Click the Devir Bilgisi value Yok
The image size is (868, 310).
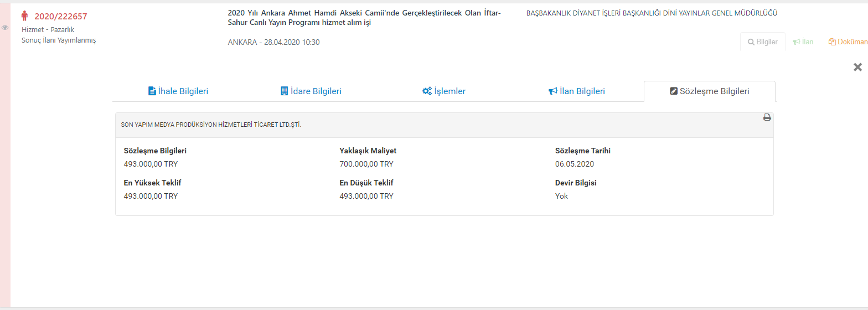point(561,196)
